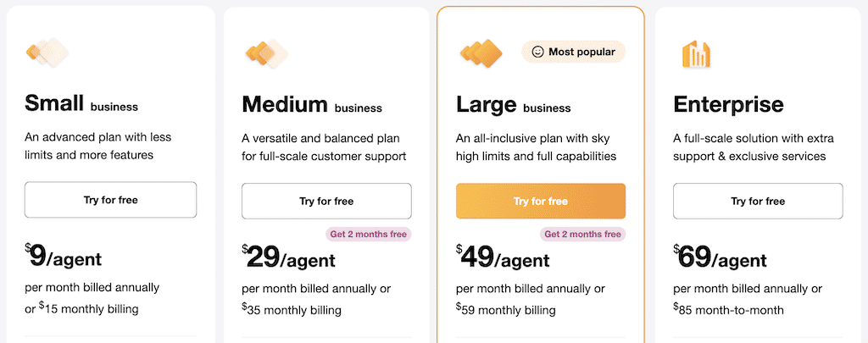868x343 pixels.
Task: Click the $9/agent price
Action: pyautogui.click(x=70, y=255)
